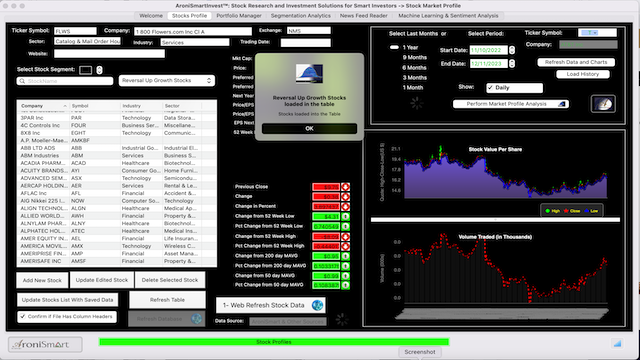Click the search magnifier in the StockName field
The height and width of the screenshot is (360, 640).
pos(22,81)
